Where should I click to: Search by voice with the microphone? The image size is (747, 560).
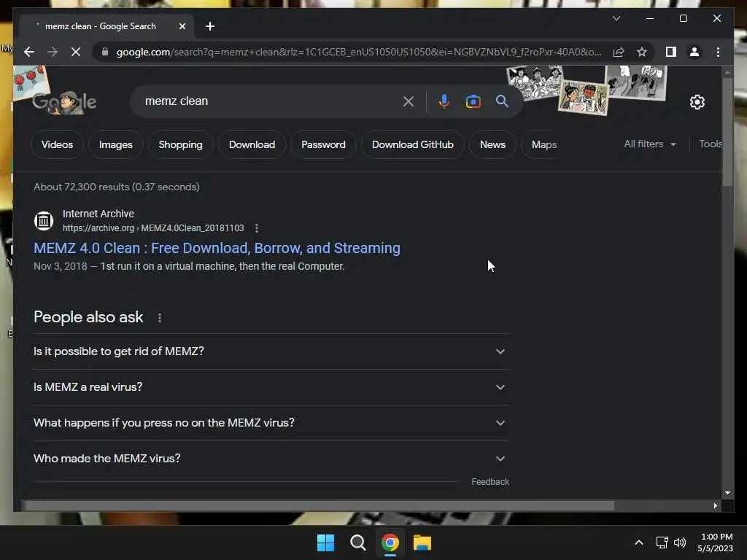[x=444, y=101]
